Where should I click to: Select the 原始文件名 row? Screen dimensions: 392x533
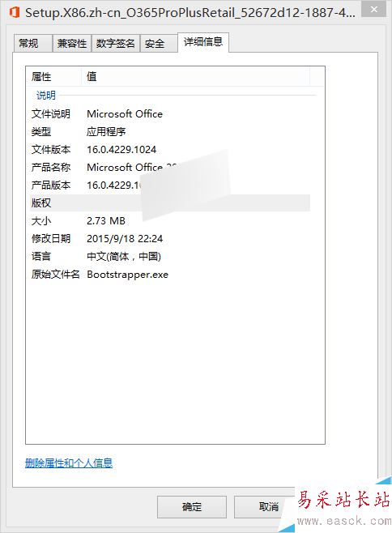(x=170, y=275)
